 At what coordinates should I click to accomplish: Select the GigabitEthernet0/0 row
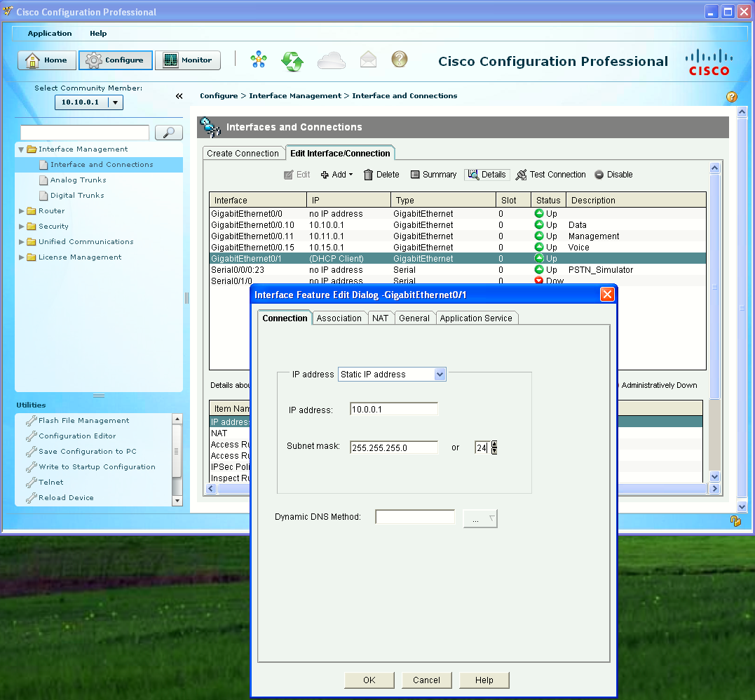click(x=458, y=213)
